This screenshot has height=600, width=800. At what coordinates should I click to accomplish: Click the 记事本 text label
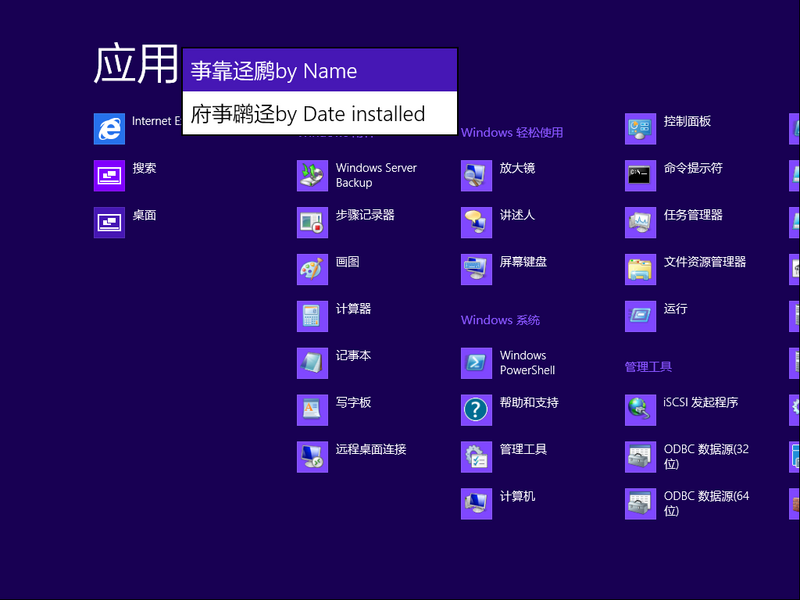click(353, 356)
